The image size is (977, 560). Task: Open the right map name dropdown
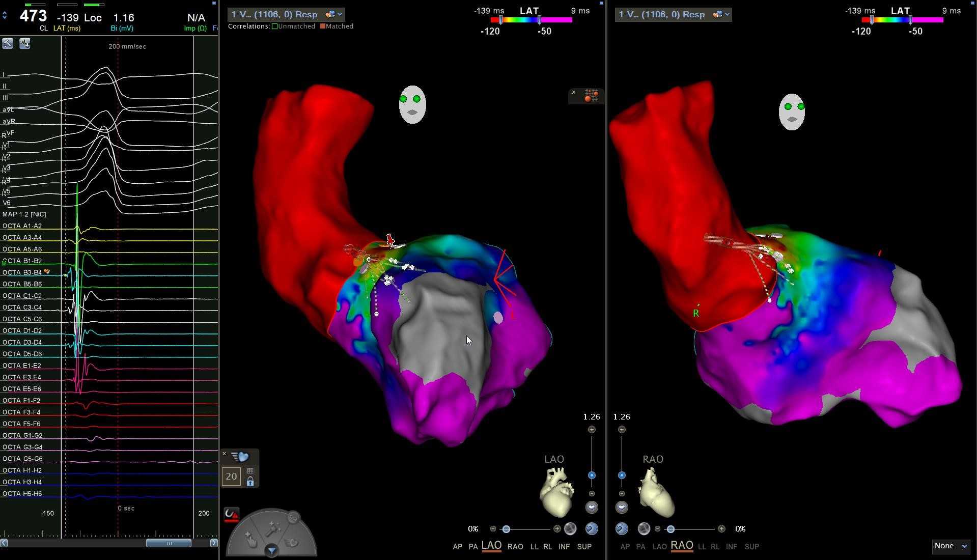tap(673, 14)
